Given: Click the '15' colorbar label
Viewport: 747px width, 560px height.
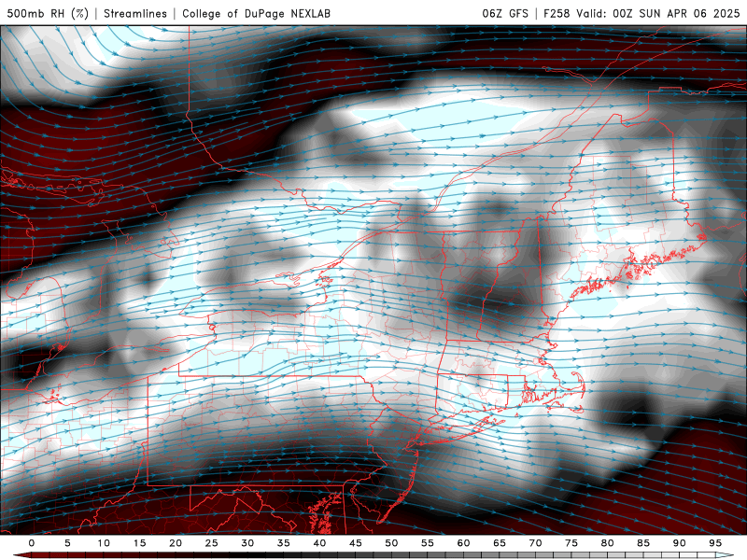Looking at the screenshot, I should 139,543.
